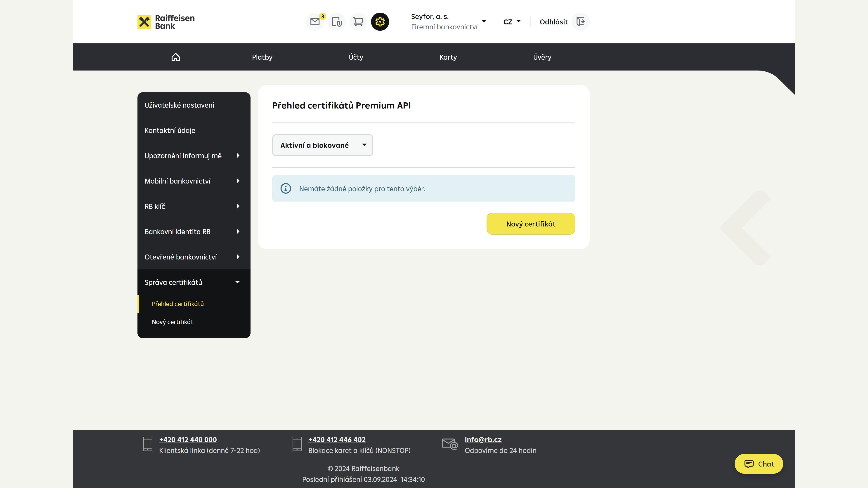The width and height of the screenshot is (868, 488).
Task: Expand the Seyfor, a. s. account selector
Action: [x=449, y=21]
